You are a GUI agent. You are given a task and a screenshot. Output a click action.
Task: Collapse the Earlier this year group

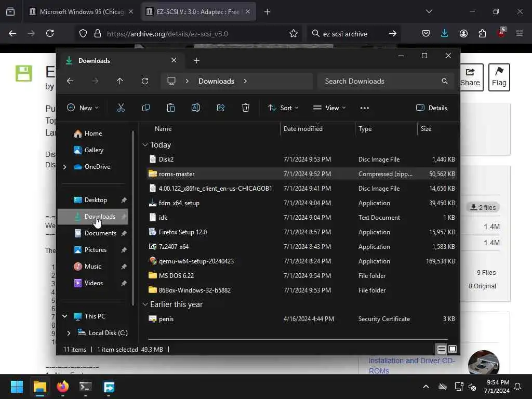click(x=145, y=304)
